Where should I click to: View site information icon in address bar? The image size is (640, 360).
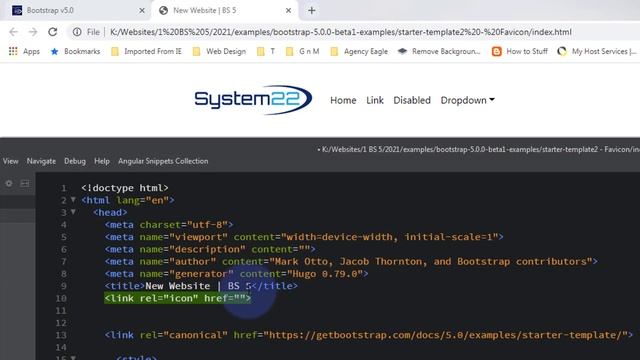[77, 32]
